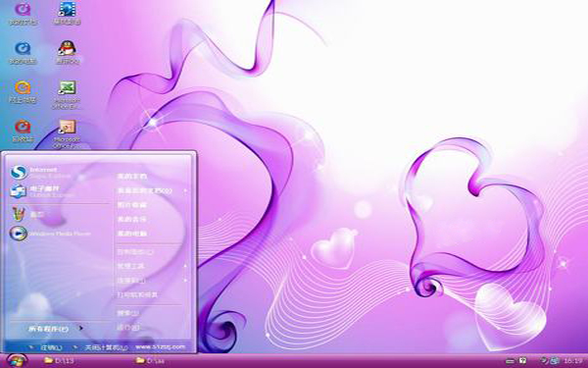Click the Windows Start orb on taskbar
The width and height of the screenshot is (588, 368).
click(17, 361)
